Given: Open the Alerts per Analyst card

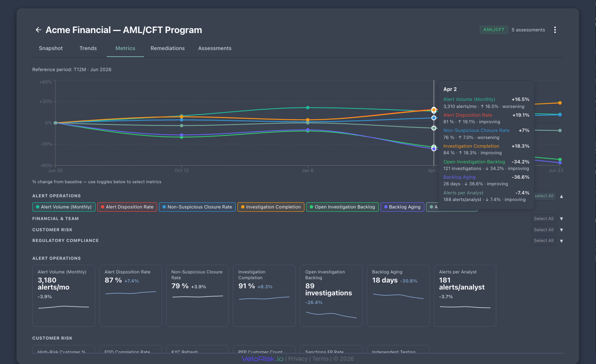Looking at the screenshot, I should (465, 296).
